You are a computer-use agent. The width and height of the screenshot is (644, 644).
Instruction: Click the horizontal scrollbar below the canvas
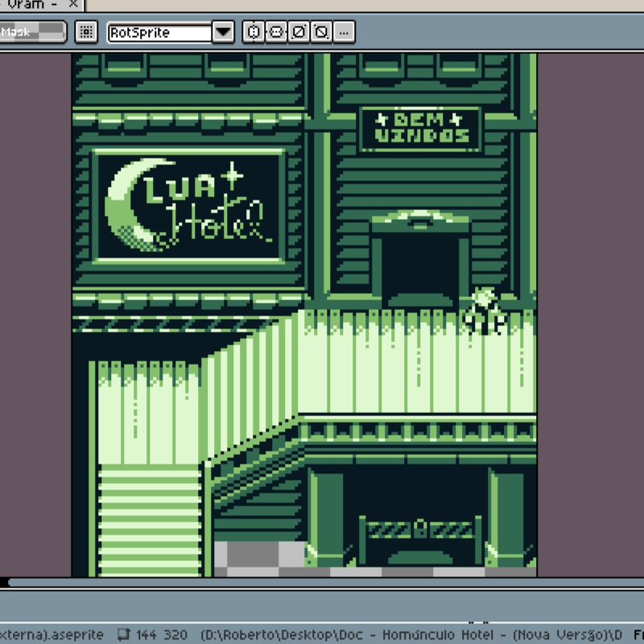(325, 582)
